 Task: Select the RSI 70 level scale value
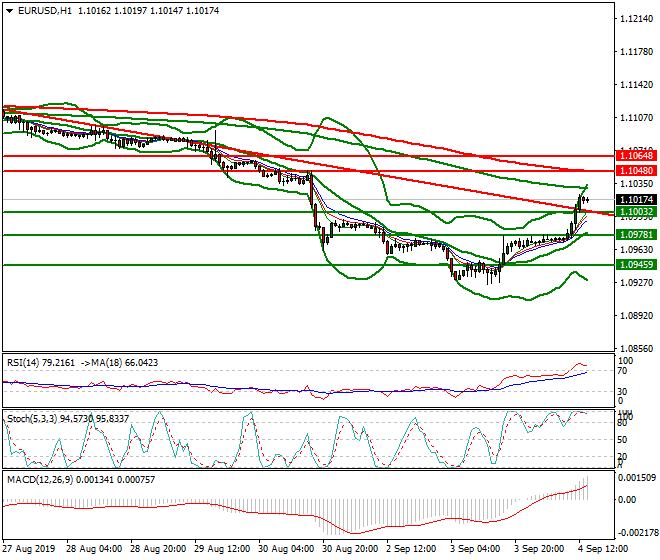coord(622,371)
